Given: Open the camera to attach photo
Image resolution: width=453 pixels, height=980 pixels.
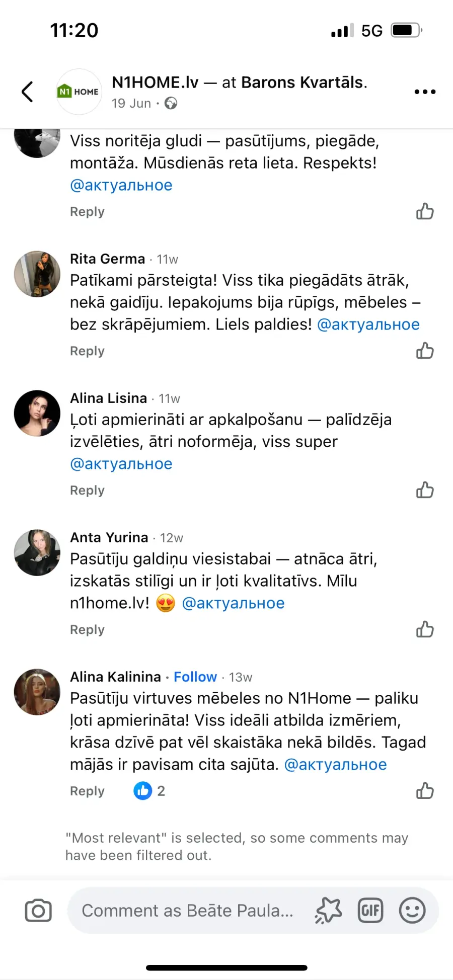Looking at the screenshot, I should 38,911.
